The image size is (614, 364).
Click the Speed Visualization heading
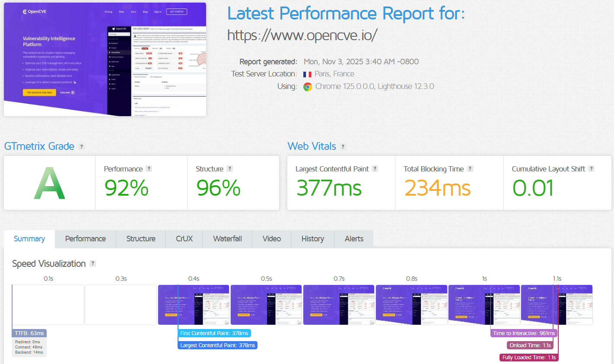click(49, 263)
